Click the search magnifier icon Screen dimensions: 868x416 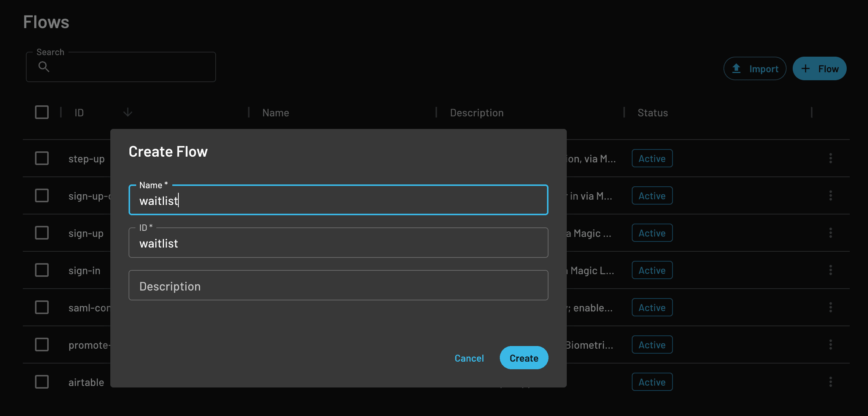(43, 67)
